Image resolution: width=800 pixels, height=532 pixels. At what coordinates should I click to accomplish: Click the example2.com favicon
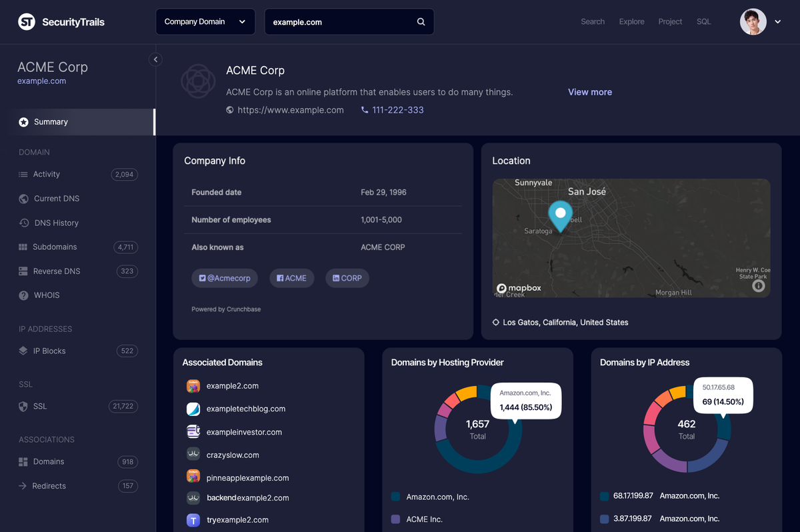click(193, 386)
